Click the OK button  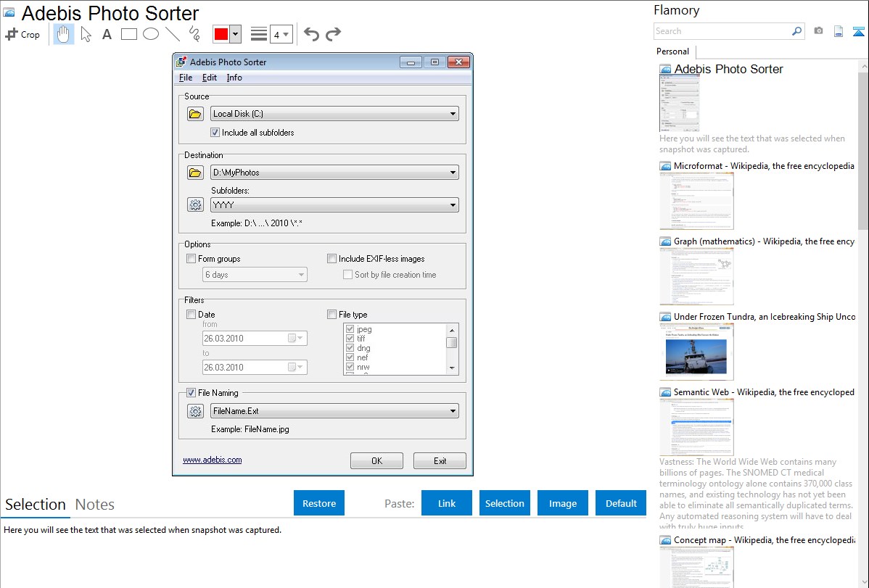377,461
